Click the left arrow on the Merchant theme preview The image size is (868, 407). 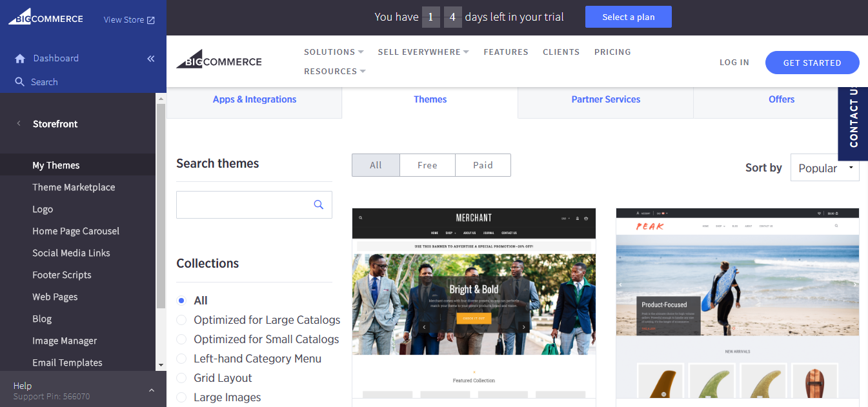(x=424, y=327)
